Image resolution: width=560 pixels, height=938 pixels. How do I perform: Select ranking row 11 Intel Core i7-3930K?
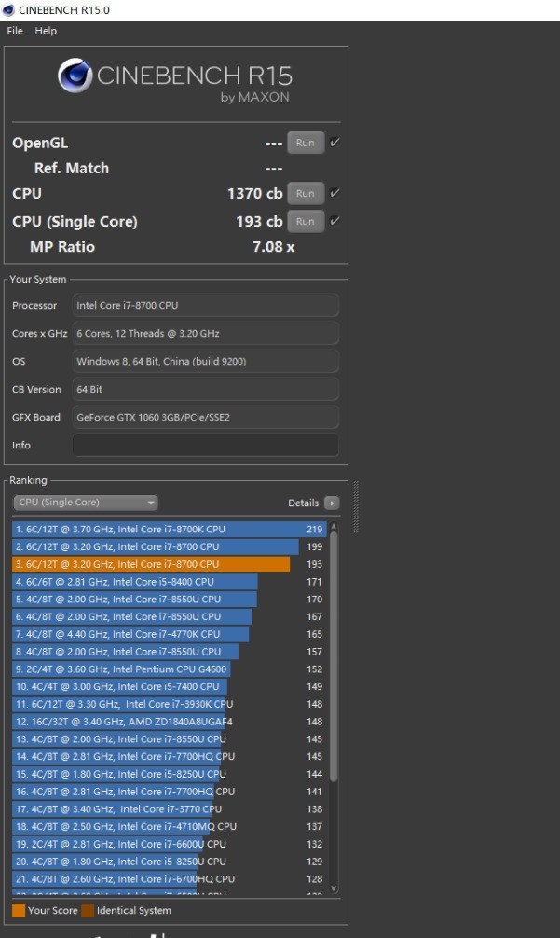click(170, 704)
